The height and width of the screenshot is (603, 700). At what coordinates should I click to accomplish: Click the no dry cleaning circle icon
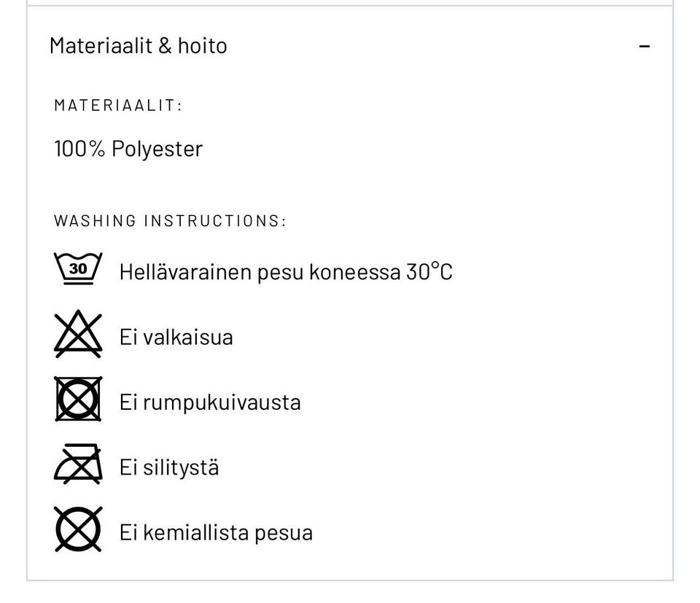tap(77, 529)
